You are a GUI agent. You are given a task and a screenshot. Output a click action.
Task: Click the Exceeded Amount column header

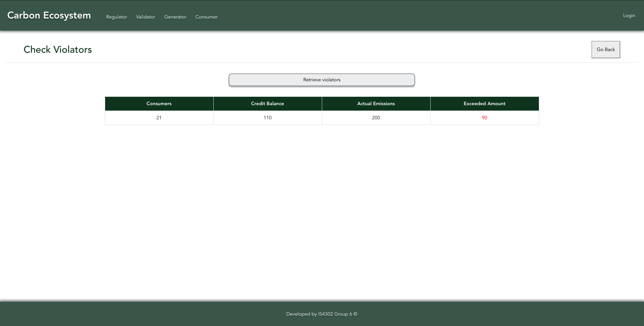tap(484, 104)
